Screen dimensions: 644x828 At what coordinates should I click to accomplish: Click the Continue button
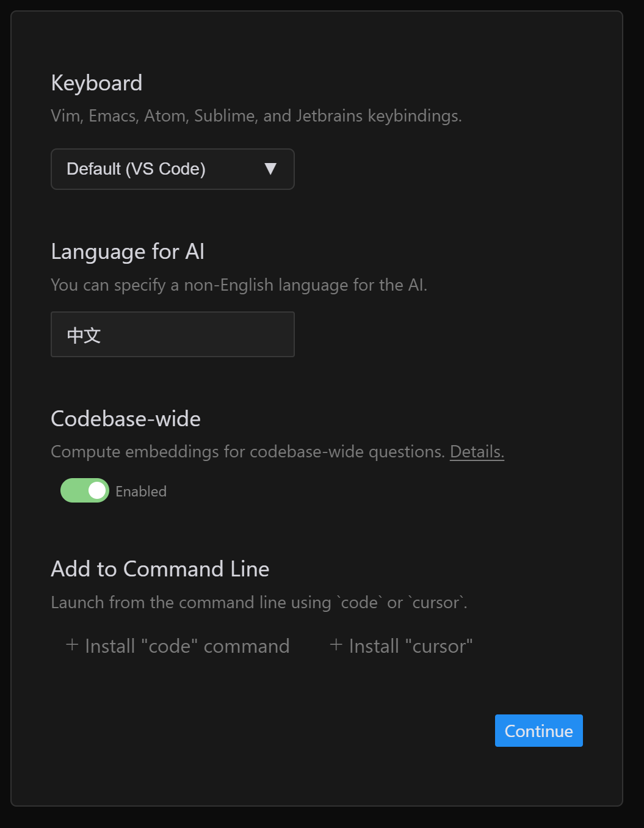tap(539, 730)
